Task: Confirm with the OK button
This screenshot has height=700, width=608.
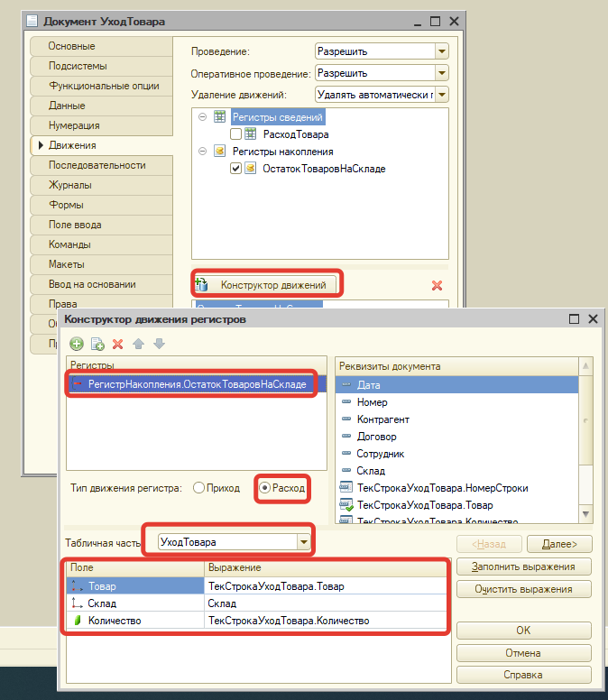Action: point(523,631)
